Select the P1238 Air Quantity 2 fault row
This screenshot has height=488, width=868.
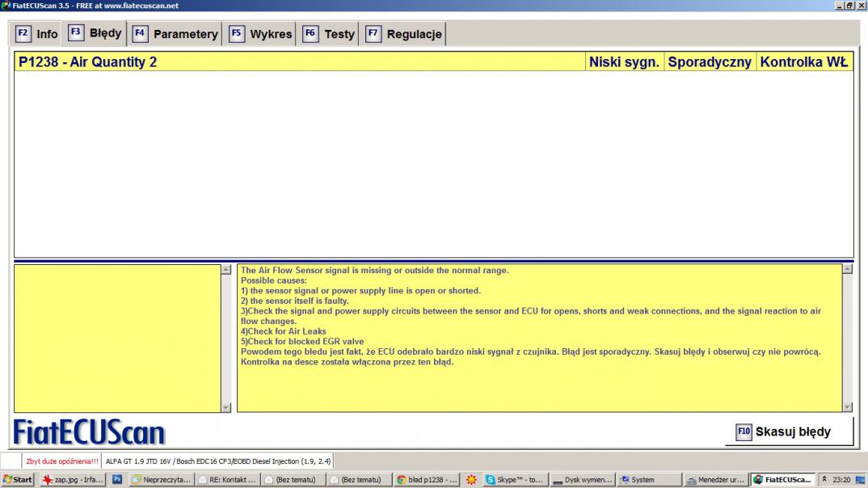[x=433, y=61]
